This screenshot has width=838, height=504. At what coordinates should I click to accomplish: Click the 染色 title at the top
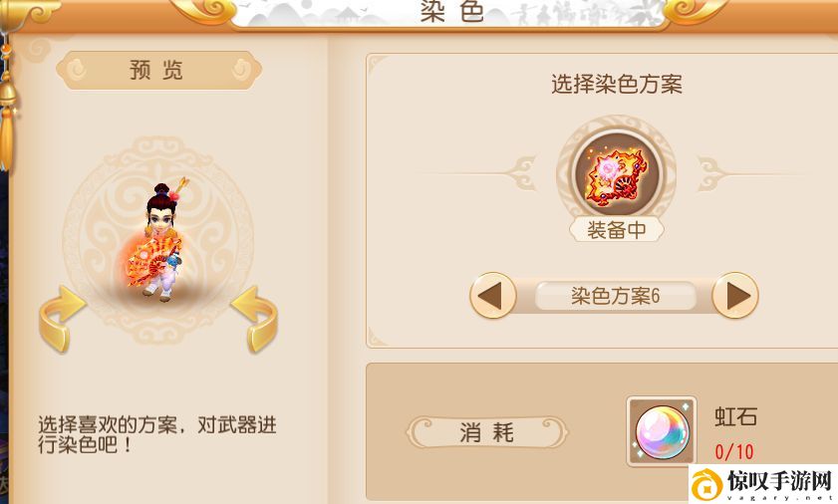(452, 11)
